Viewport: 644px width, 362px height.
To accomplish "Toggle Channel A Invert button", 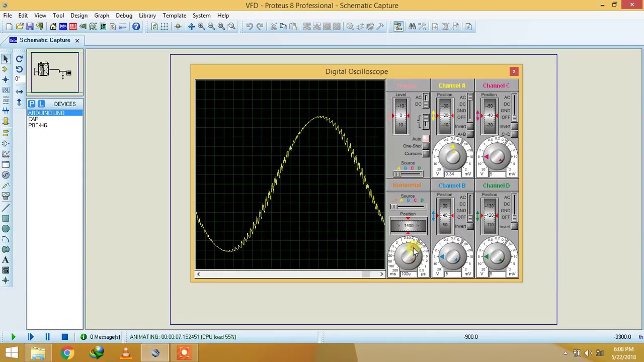I will tap(470, 127).
